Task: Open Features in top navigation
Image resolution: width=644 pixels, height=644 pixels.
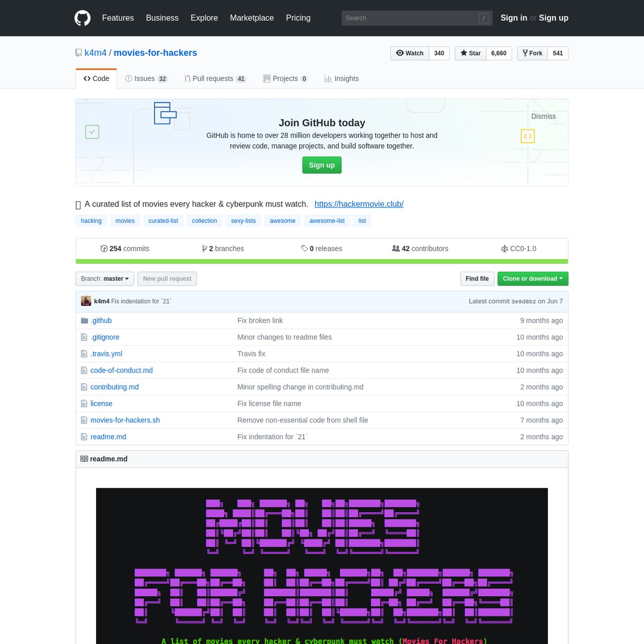Action: [118, 18]
